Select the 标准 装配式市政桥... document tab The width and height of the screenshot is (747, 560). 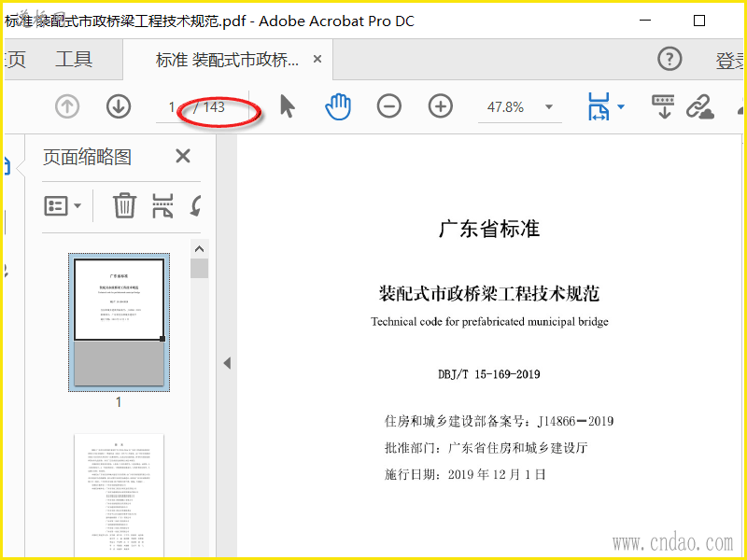coord(227,60)
